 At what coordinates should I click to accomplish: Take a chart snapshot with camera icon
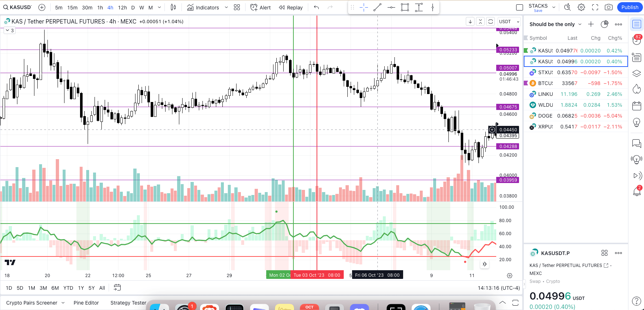[x=609, y=7]
